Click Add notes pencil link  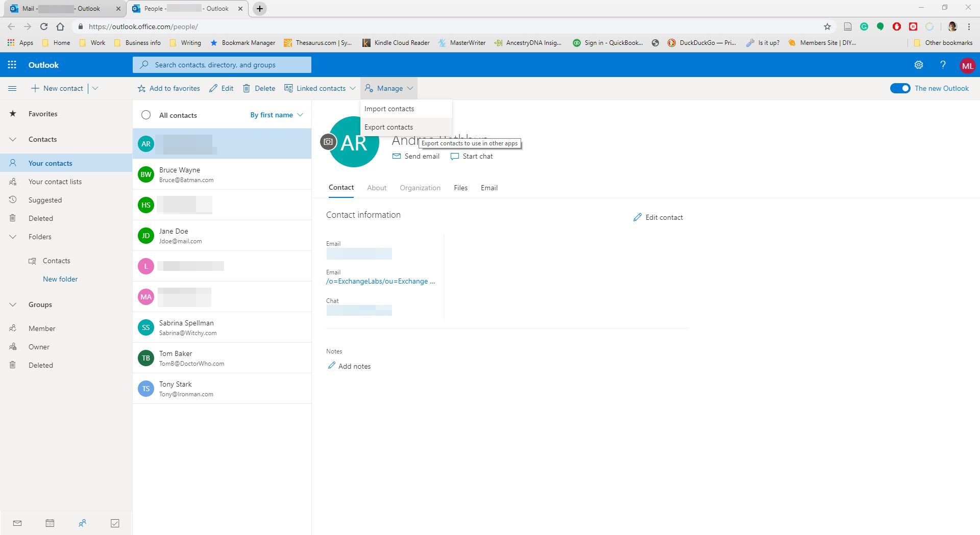pos(349,366)
